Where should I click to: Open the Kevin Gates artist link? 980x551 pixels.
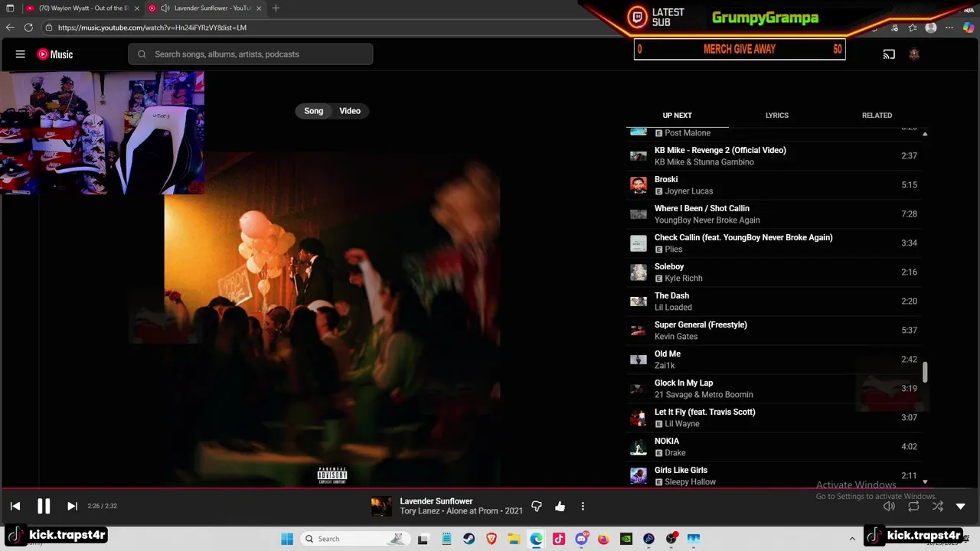coord(676,337)
